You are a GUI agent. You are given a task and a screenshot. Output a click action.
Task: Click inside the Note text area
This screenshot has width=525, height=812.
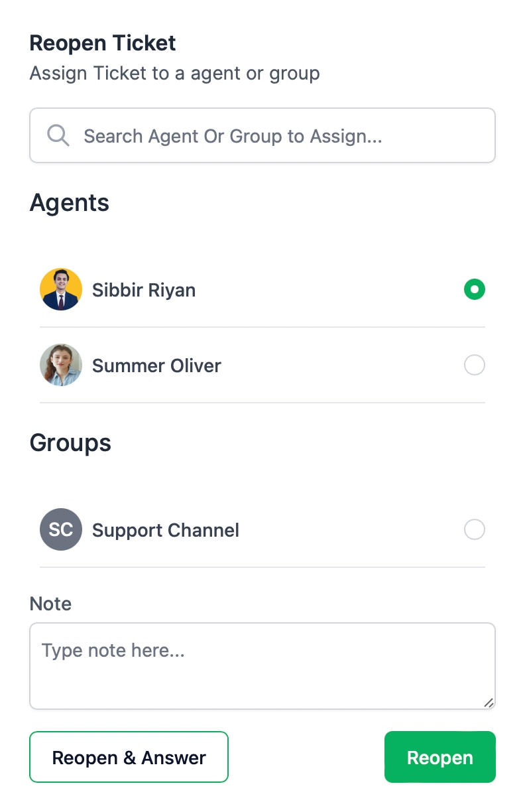point(262,665)
